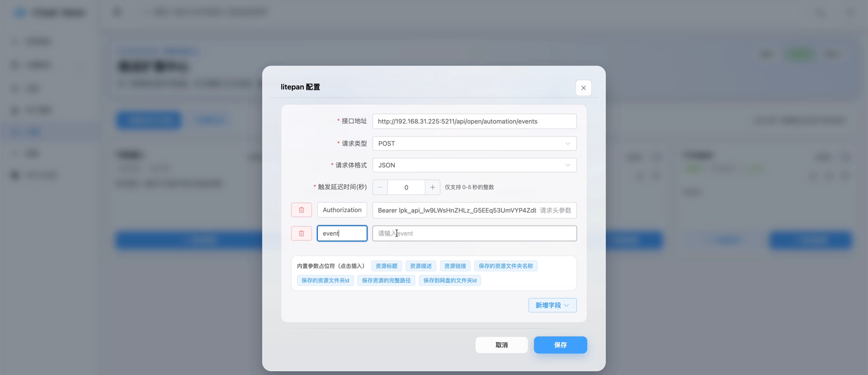This screenshot has width=868, height=375.
Task: Open the 新增字段 dropdown button
Action: point(552,306)
